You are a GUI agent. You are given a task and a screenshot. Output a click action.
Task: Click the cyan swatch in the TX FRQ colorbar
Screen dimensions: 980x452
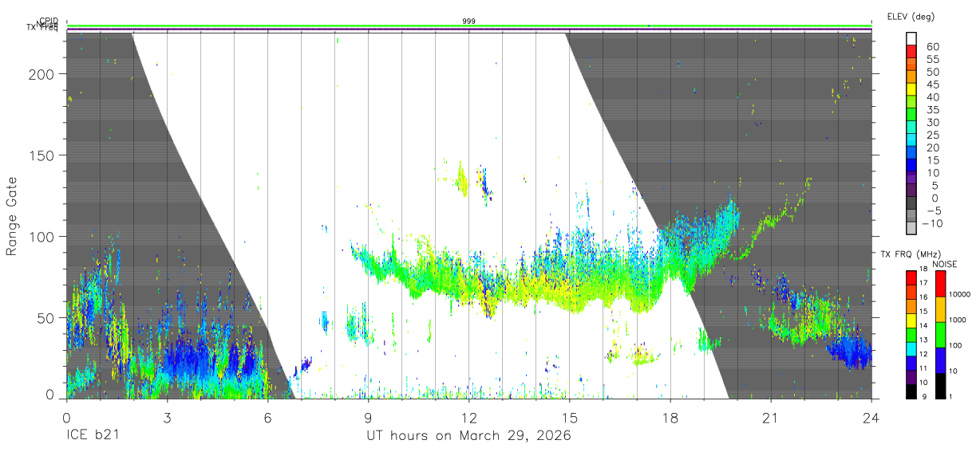[911, 349]
